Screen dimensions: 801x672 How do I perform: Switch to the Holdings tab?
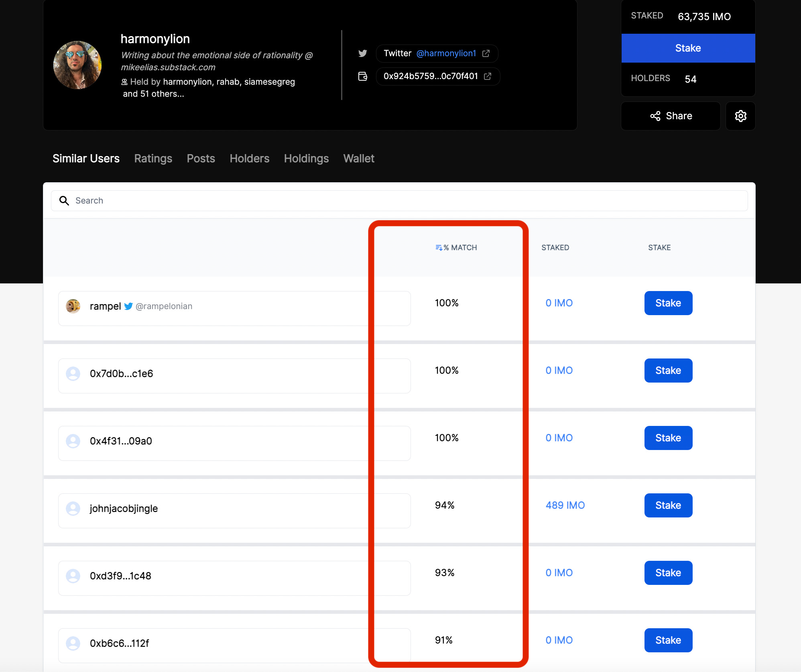(307, 159)
